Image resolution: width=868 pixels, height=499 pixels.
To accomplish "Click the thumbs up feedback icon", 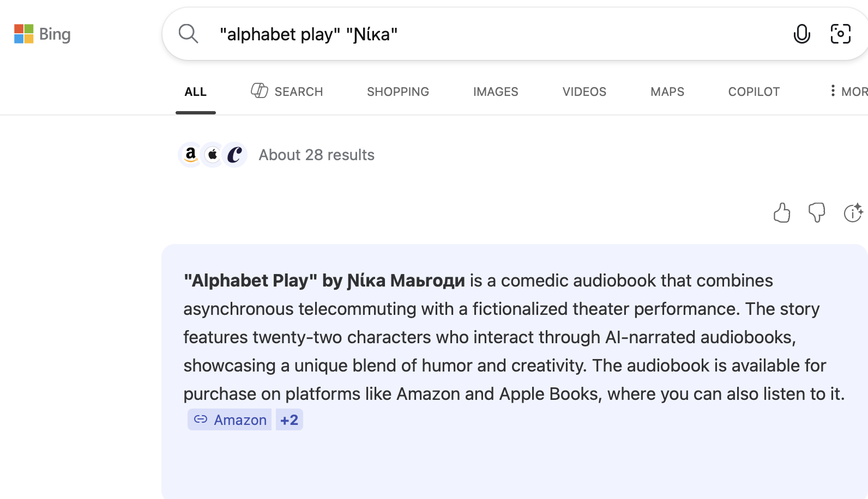I will pos(782,212).
